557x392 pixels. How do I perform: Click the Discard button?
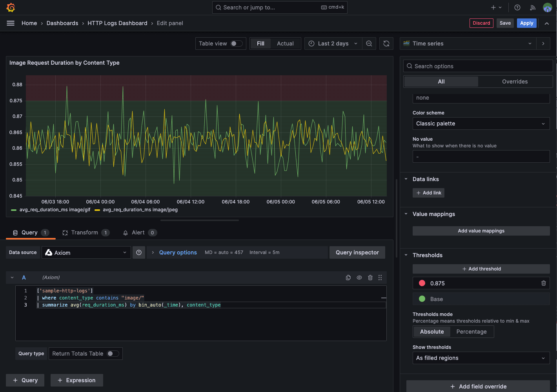pyautogui.click(x=481, y=23)
